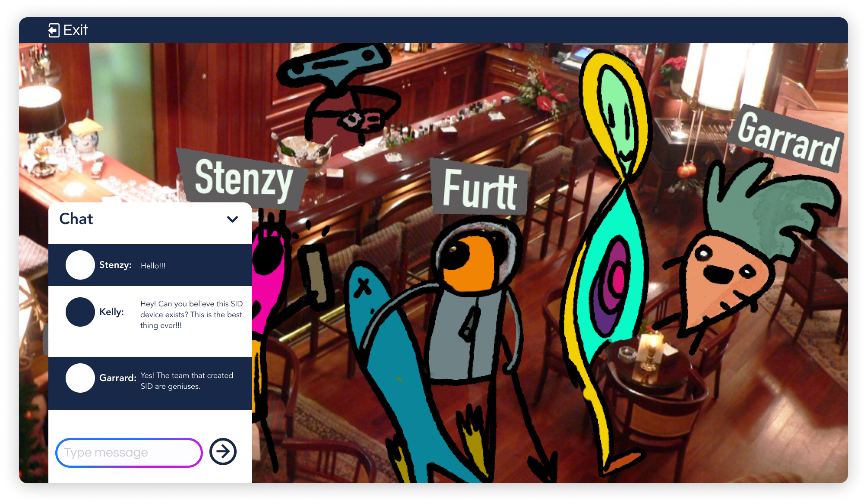
Task: Click Kelly's dark avatar in chat
Action: [x=80, y=312]
